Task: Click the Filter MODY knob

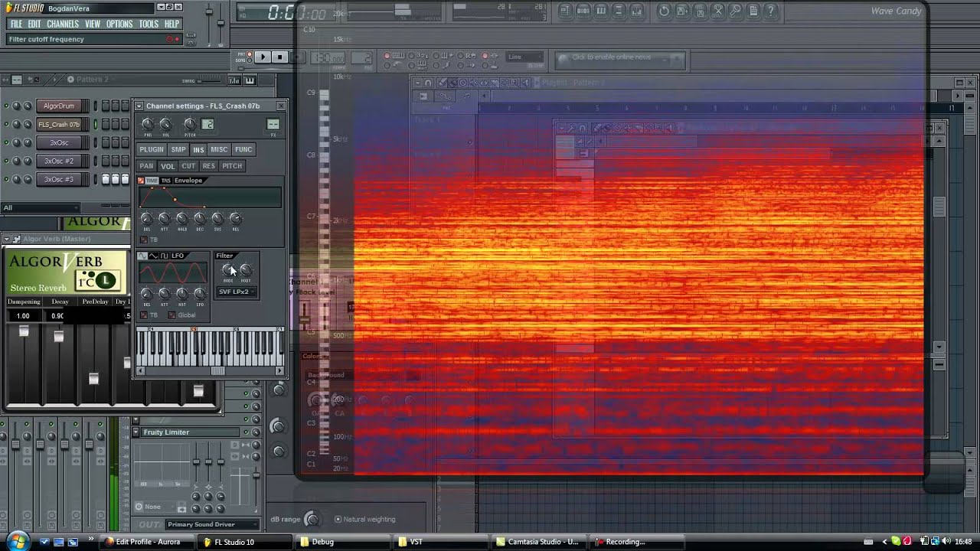Action: click(x=246, y=270)
